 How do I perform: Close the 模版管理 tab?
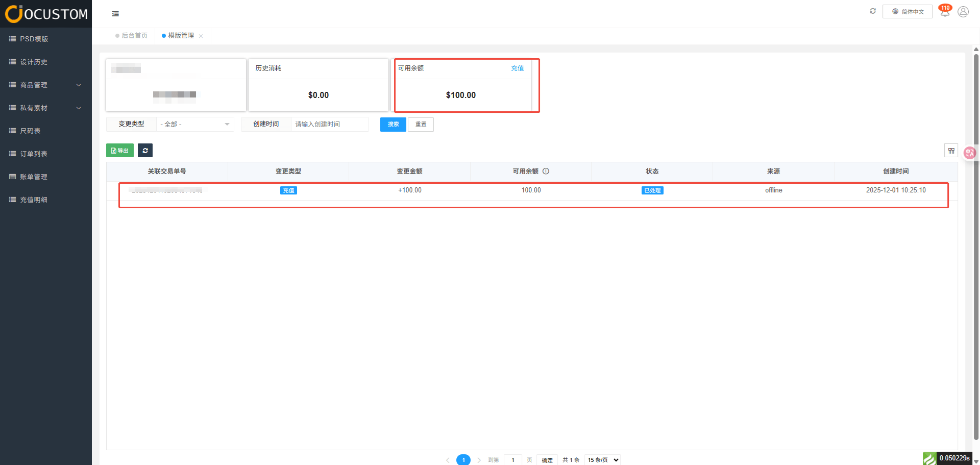[201, 36]
